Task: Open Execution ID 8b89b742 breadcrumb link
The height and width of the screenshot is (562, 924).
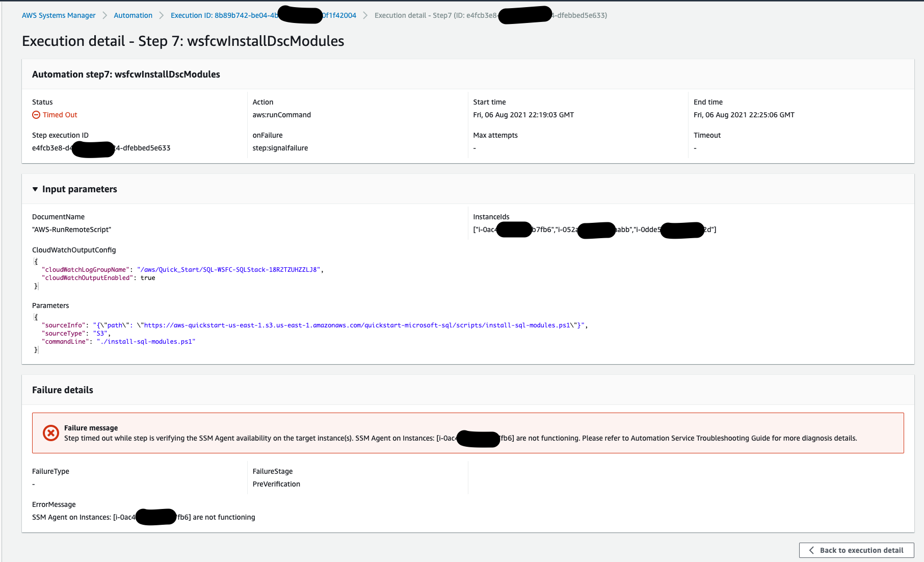Action: click(x=263, y=15)
